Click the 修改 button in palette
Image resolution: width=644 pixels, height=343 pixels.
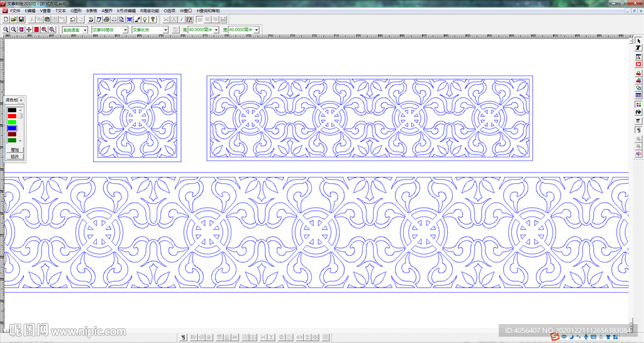(x=14, y=157)
